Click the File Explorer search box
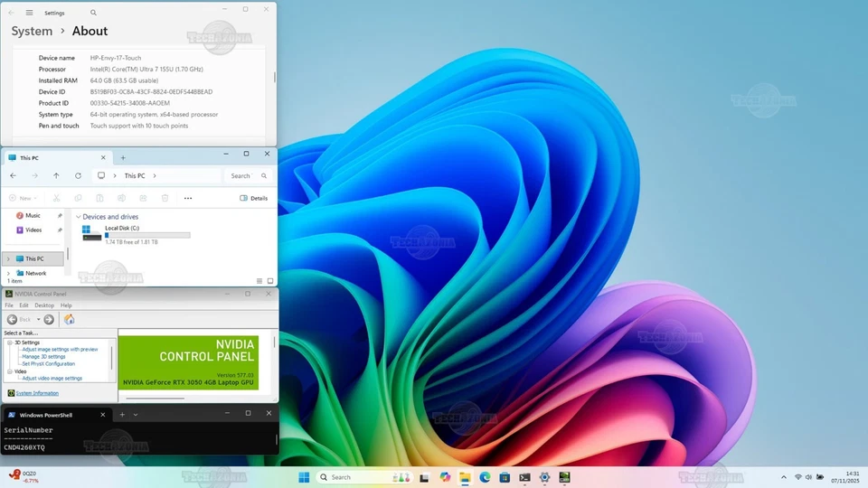868x488 pixels. [x=249, y=176]
